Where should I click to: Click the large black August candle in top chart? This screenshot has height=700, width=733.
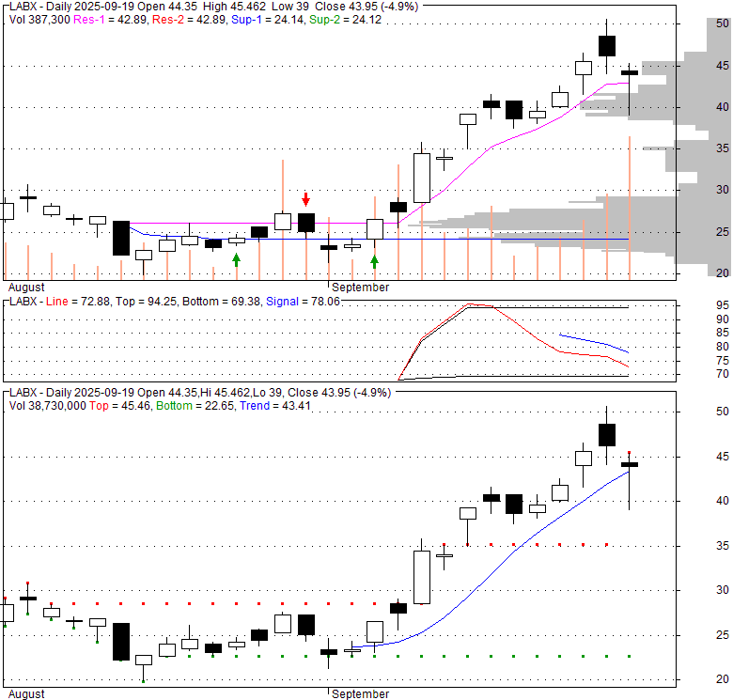tap(121, 238)
